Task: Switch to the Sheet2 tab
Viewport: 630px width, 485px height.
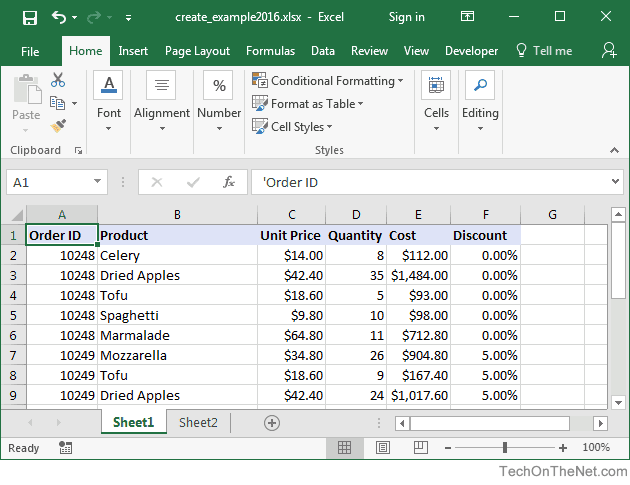Action: (x=198, y=423)
